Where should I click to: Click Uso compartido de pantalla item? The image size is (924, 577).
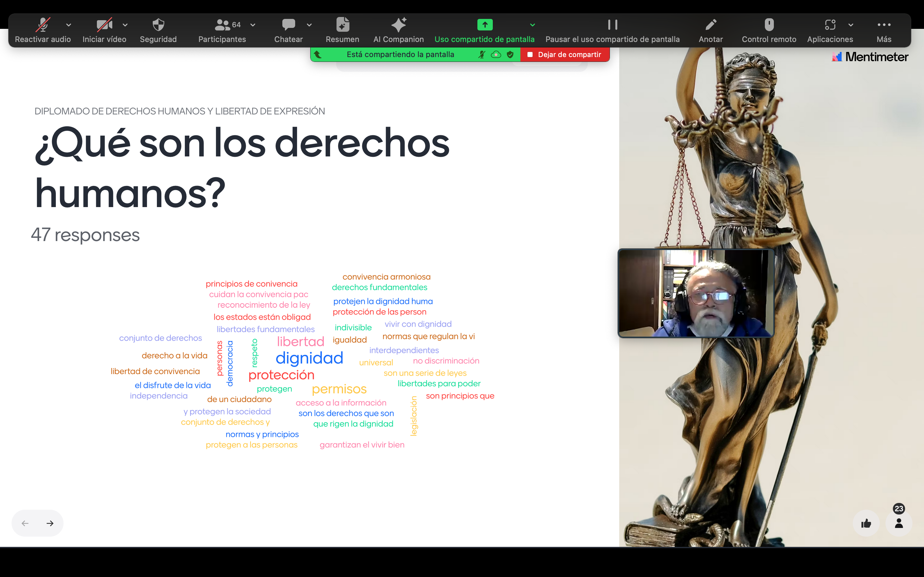coord(484,25)
